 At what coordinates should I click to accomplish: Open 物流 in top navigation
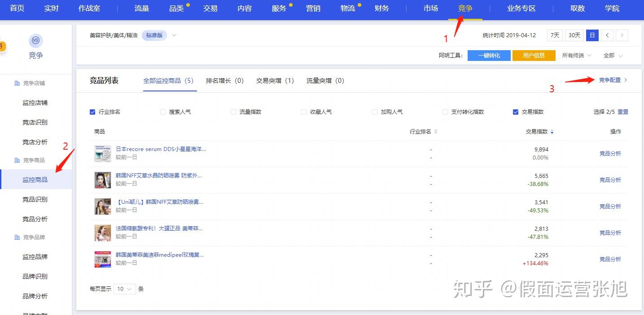(348, 9)
